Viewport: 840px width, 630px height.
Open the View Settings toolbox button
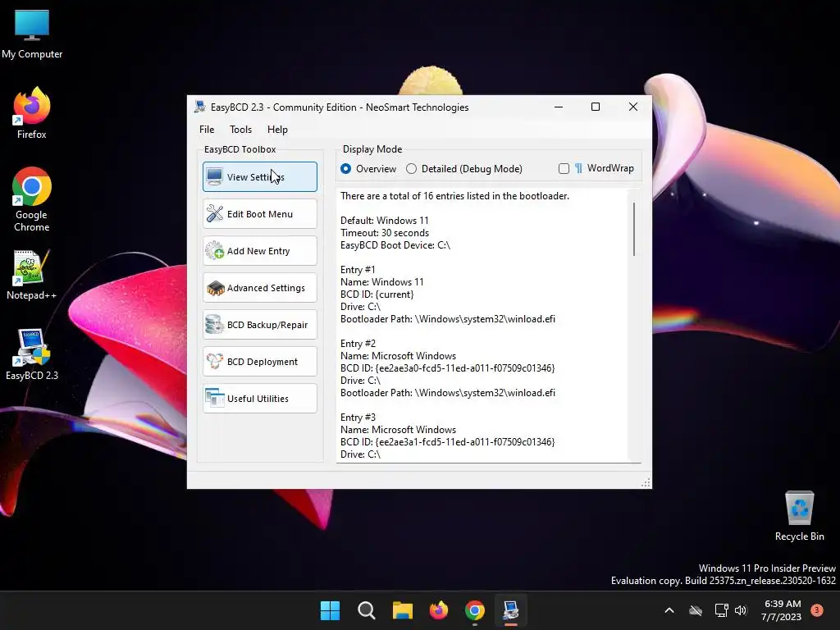[x=260, y=177]
